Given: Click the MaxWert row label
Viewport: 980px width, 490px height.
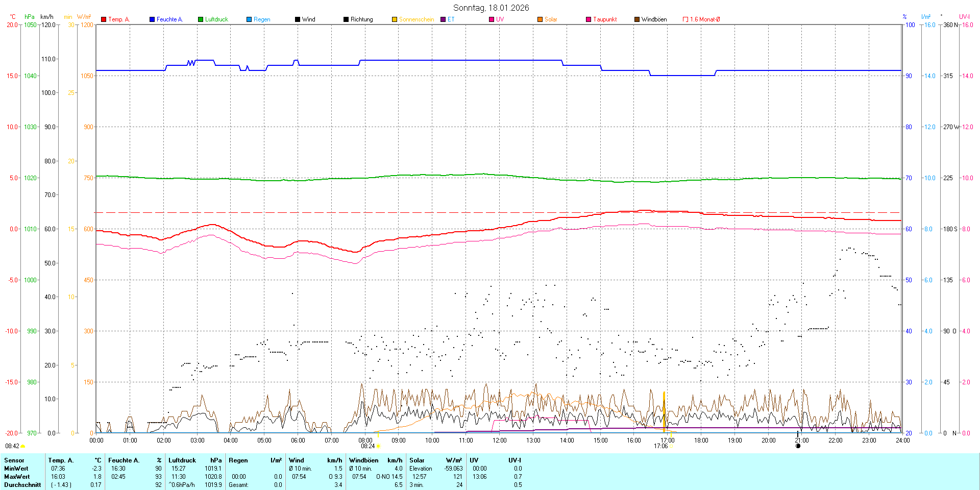Looking at the screenshot, I should [16, 477].
